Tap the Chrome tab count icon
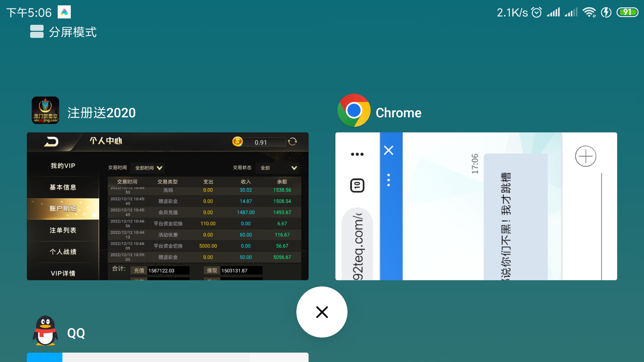644x362 pixels. pos(357,185)
